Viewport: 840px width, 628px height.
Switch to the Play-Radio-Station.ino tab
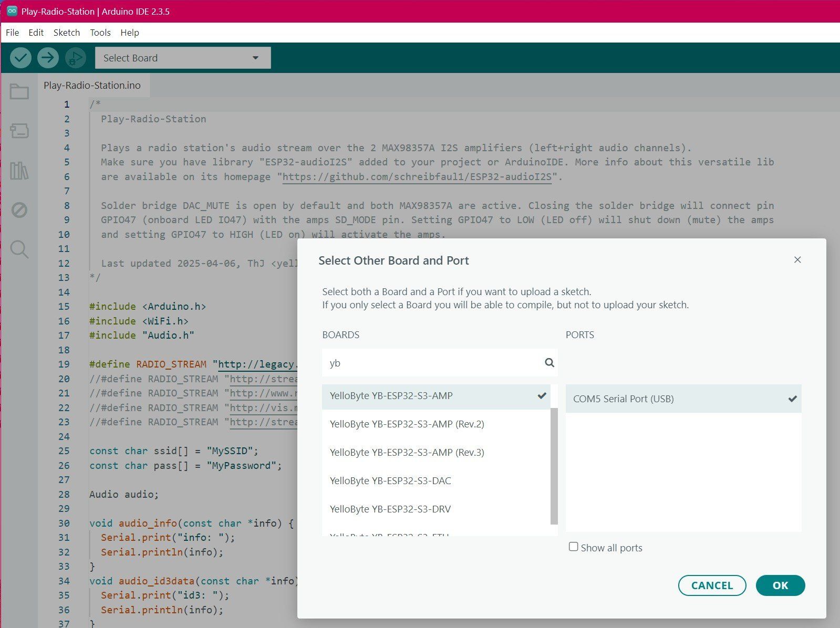pyautogui.click(x=92, y=85)
